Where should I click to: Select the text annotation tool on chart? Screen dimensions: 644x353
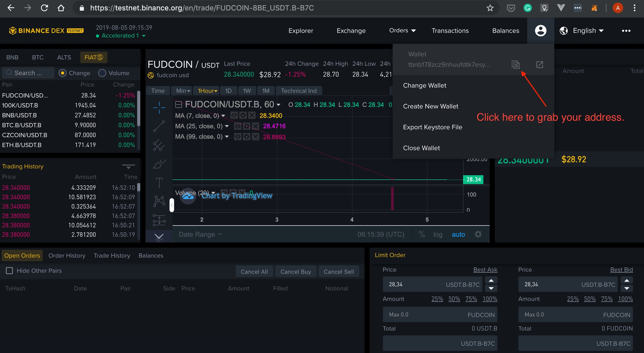[x=159, y=183]
